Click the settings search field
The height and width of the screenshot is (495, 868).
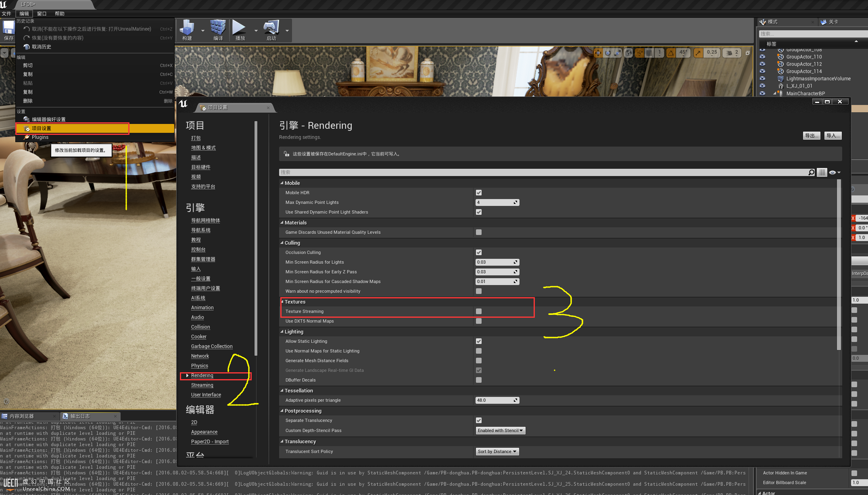(x=547, y=172)
